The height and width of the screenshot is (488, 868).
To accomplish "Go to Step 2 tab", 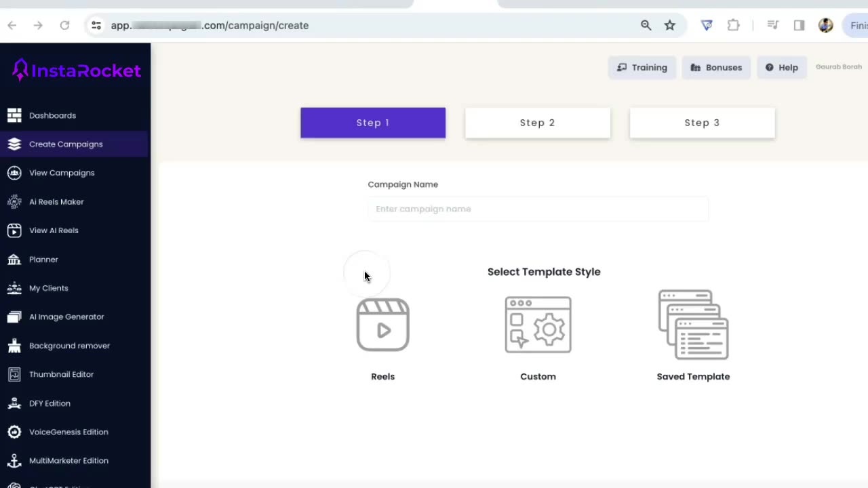I will tap(538, 123).
